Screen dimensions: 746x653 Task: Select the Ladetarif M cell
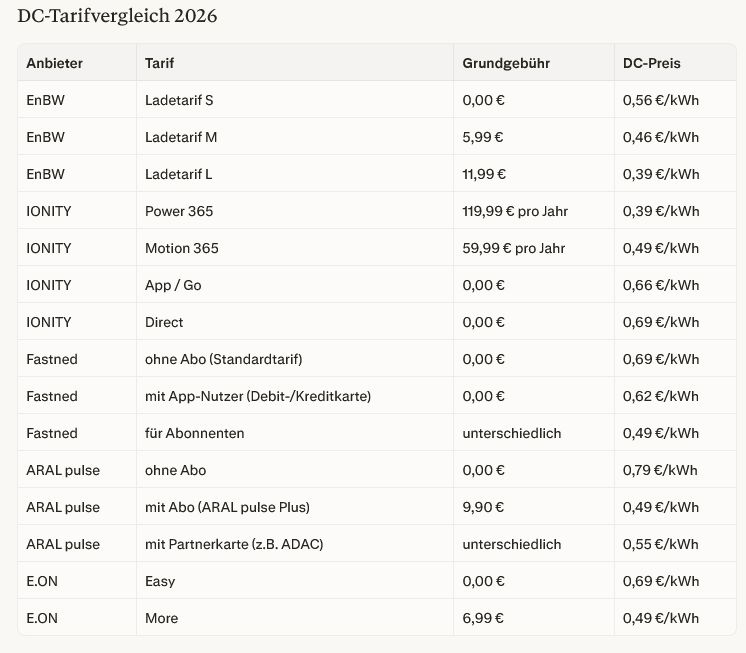181,137
